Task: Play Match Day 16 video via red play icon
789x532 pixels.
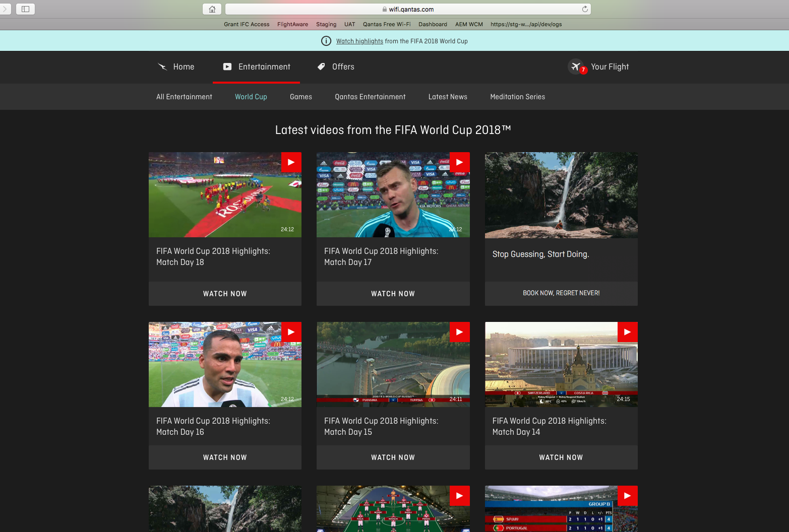Action: coord(291,332)
